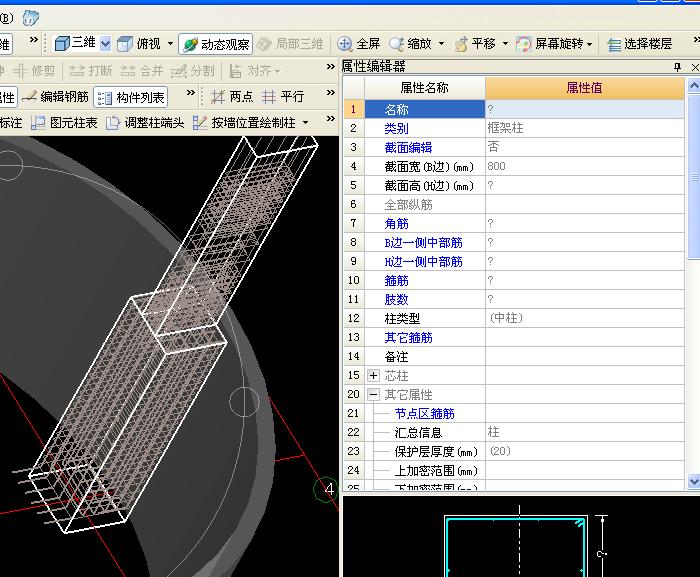The width and height of the screenshot is (700, 577).
Task: Expand overflow chevron right of 构件列表
Action: point(191,92)
